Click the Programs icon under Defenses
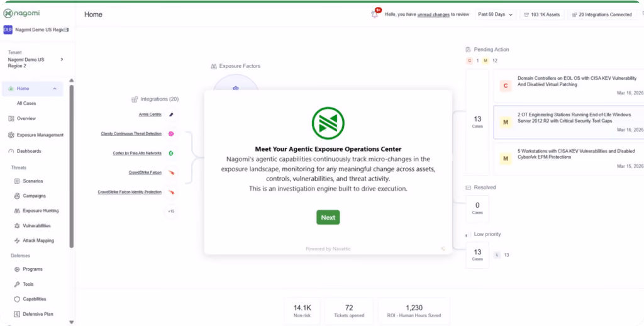The height and width of the screenshot is (326, 644). point(17,269)
